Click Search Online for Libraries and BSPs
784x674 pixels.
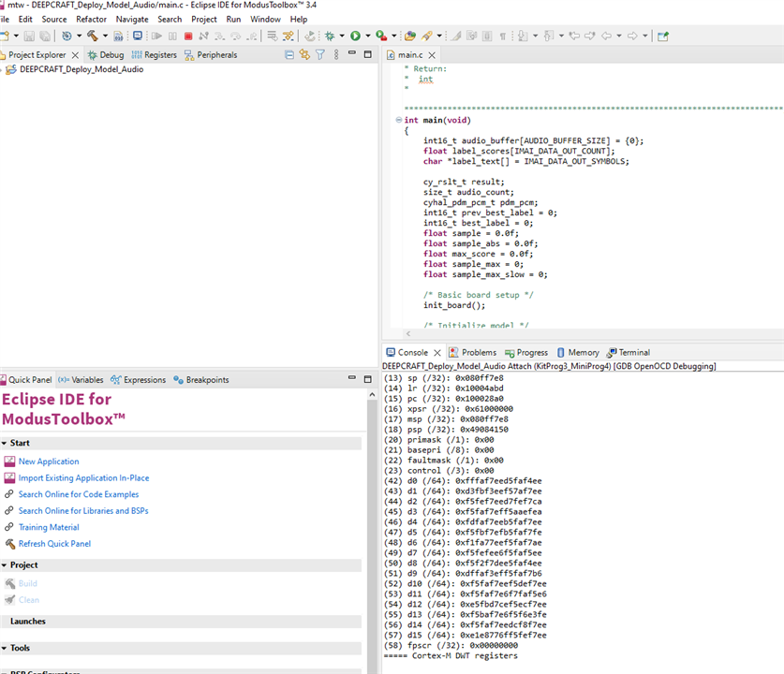[x=83, y=511]
